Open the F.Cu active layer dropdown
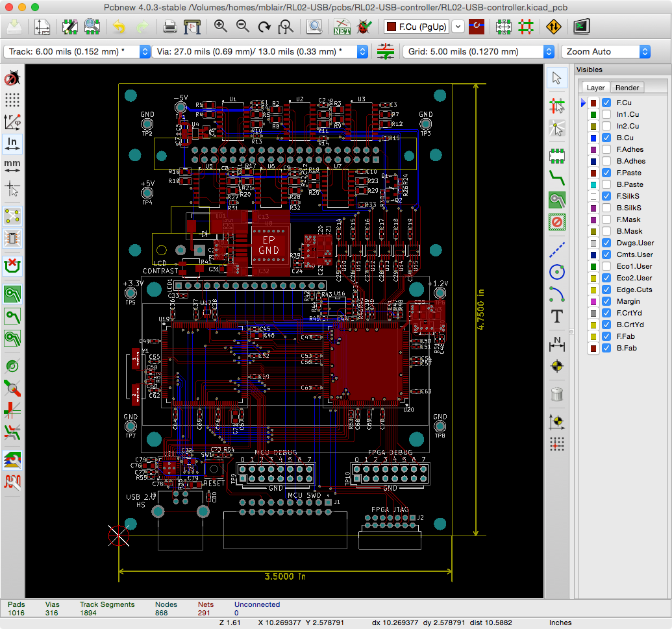The width and height of the screenshot is (672, 629). point(458,27)
